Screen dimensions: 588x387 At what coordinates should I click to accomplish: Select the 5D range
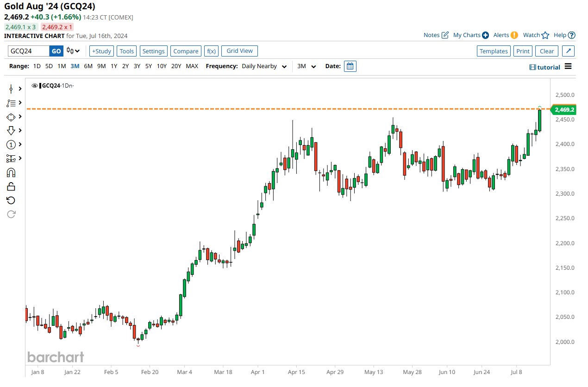click(49, 66)
